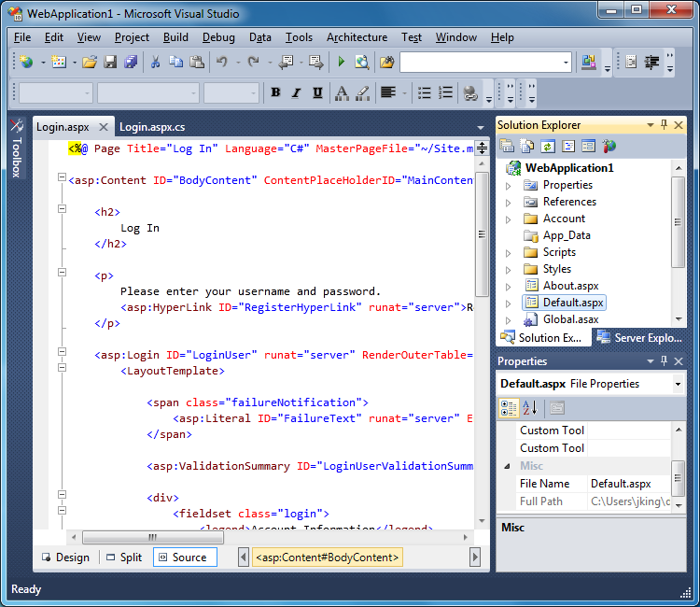The height and width of the screenshot is (607, 700).
Task: Apply Underline formatting button
Action: 317,92
